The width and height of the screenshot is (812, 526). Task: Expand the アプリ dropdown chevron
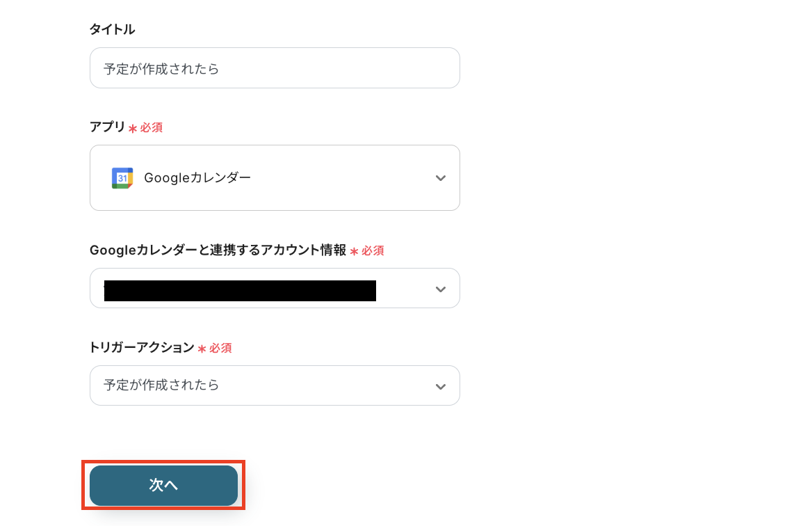(x=440, y=178)
